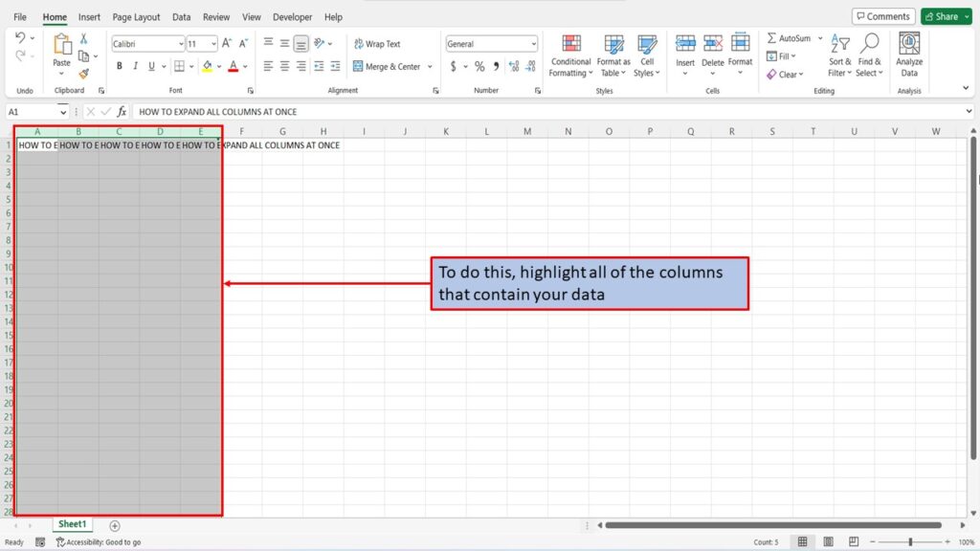Open the Developer ribbon tab
980x551 pixels.
pyautogui.click(x=292, y=16)
